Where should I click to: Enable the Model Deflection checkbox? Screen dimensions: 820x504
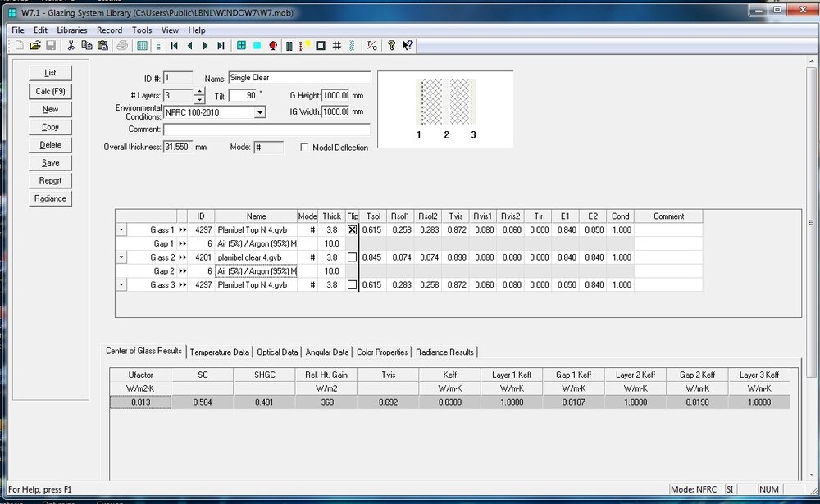[x=305, y=148]
